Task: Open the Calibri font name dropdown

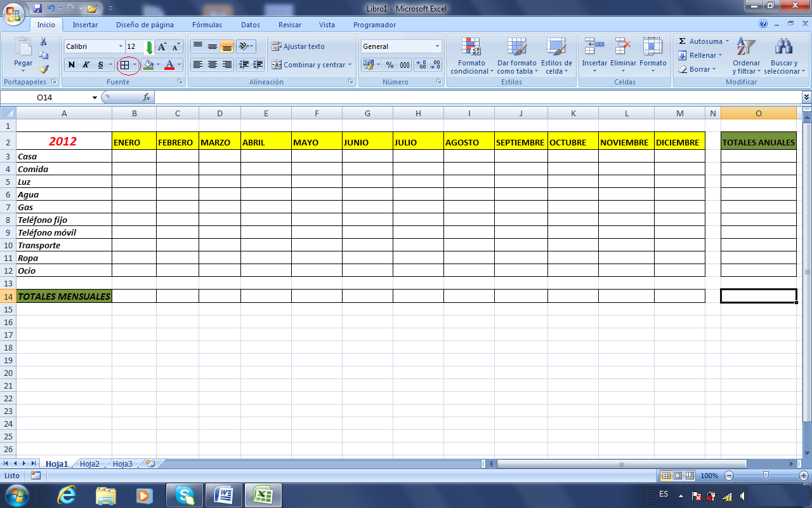Action: click(x=121, y=46)
